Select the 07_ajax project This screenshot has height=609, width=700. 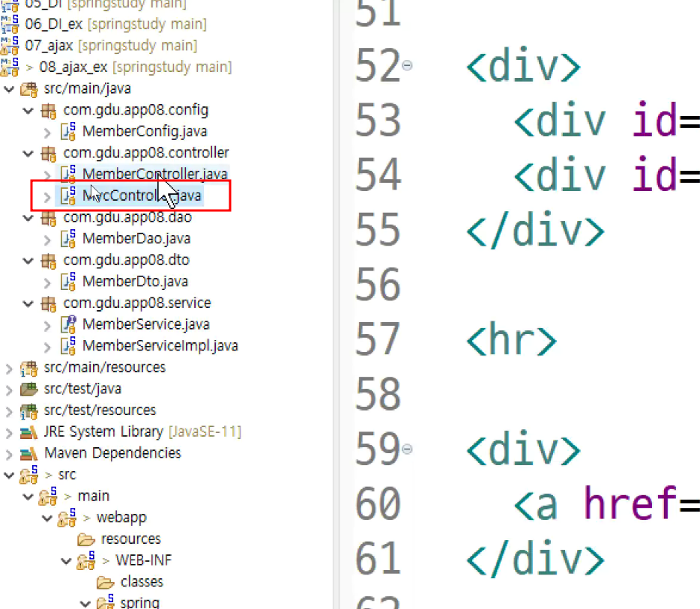111,46
